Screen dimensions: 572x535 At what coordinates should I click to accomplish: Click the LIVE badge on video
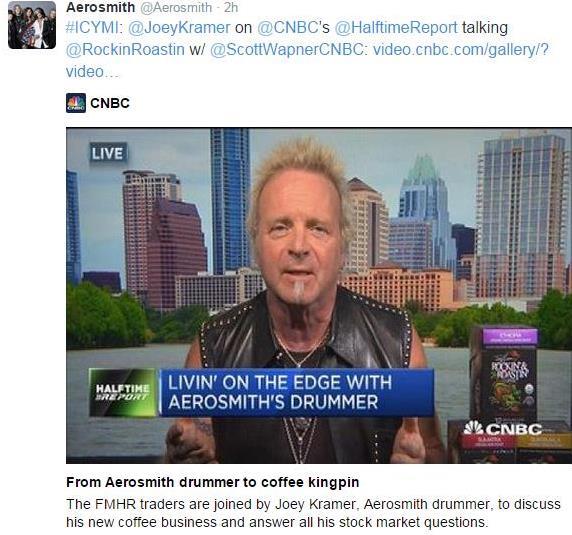108,152
